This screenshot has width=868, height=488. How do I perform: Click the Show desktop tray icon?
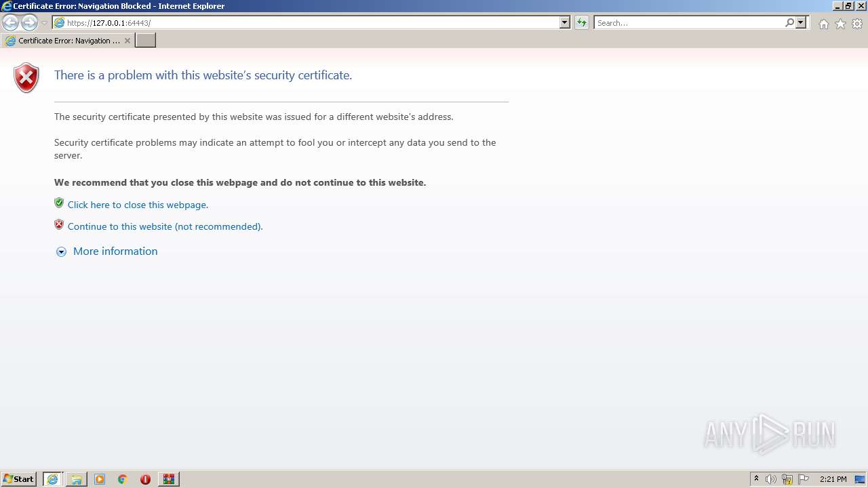tap(860, 479)
